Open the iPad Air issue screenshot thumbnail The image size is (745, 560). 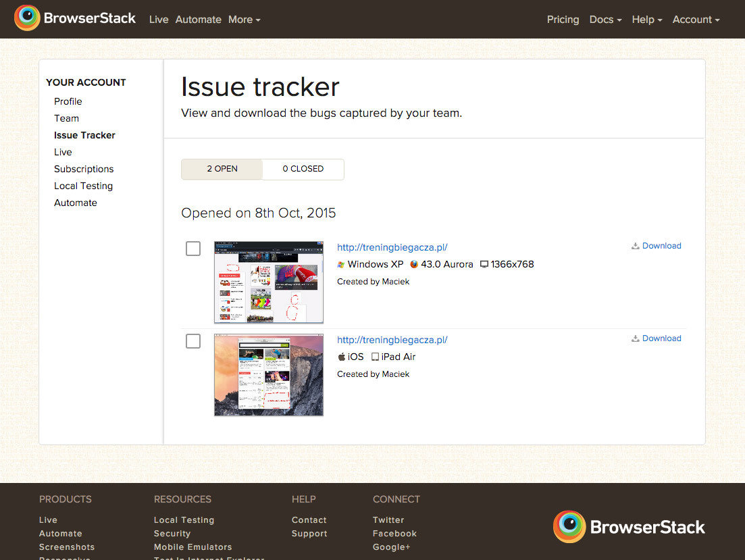[269, 375]
